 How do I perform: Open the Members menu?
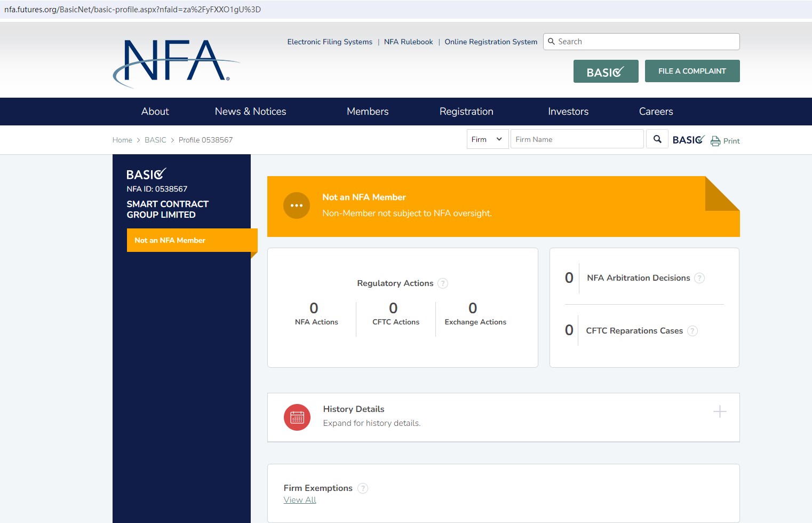pyautogui.click(x=368, y=112)
